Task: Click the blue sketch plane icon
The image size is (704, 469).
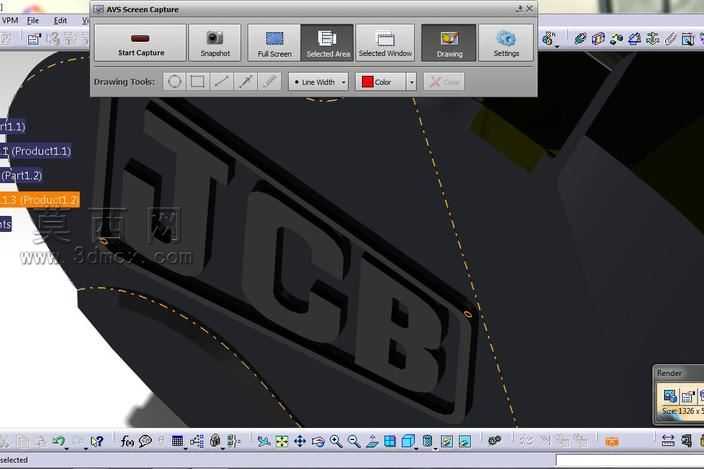Action: [634, 39]
